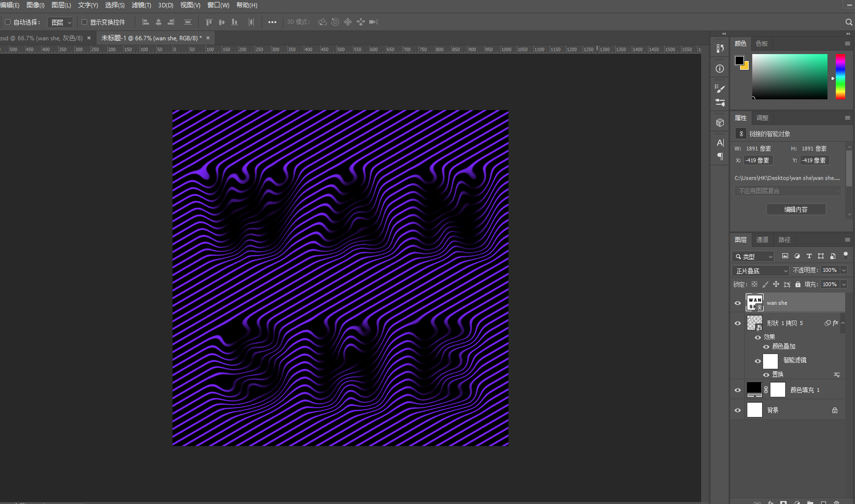Image resolution: width=855 pixels, height=504 pixels.
Task: Align horizontal centers in options bar
Action: pos(158,22)
